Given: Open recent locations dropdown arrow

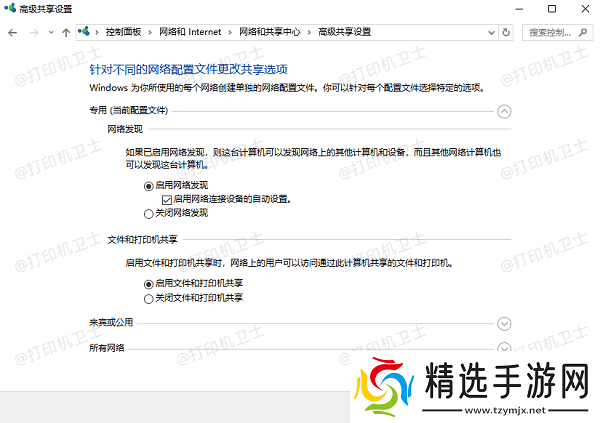Looking at the screenshot, I should point(50,32).
